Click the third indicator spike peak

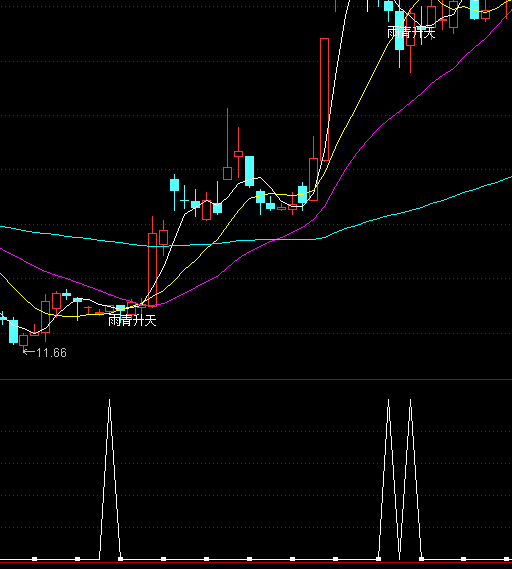click(x=410, y=400)
